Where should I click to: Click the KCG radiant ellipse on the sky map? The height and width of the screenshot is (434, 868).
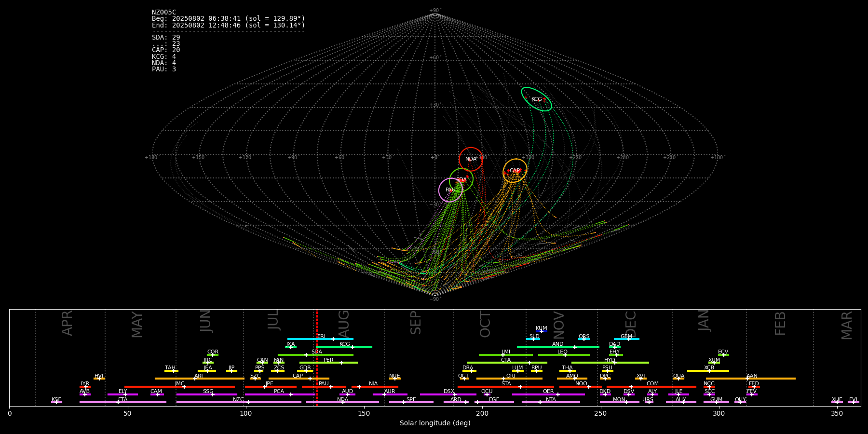click(x=536, y=99)
